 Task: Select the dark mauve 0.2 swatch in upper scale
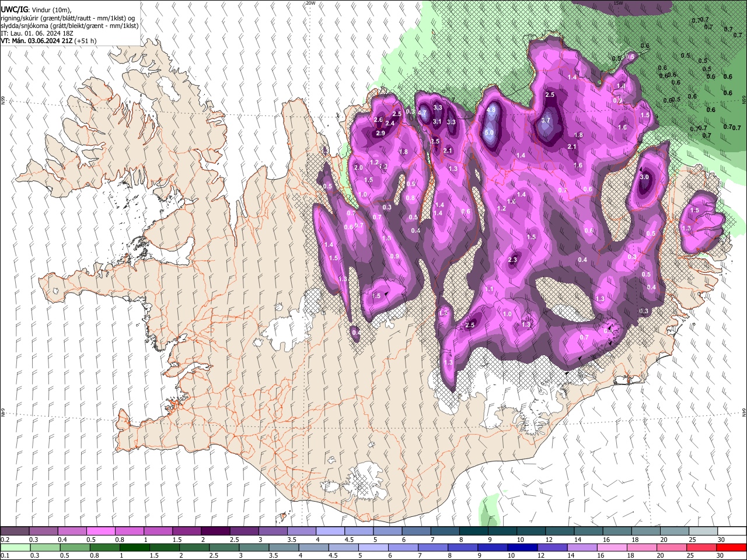[x=15, y=531]
